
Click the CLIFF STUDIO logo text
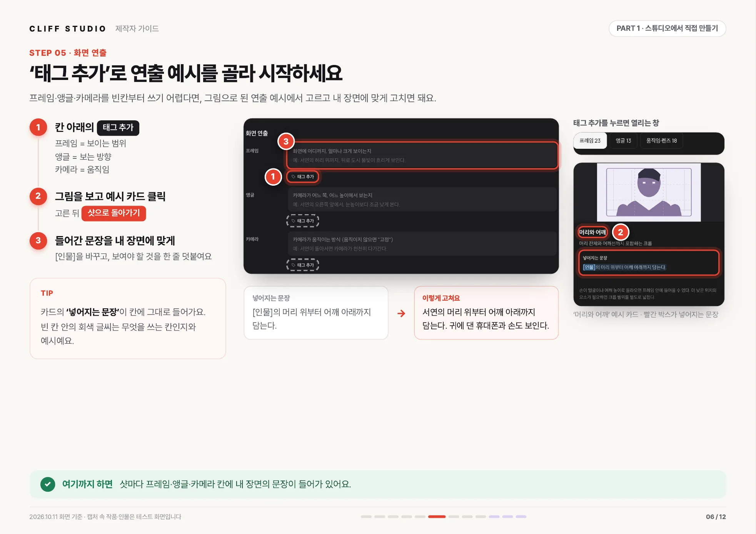67,29
